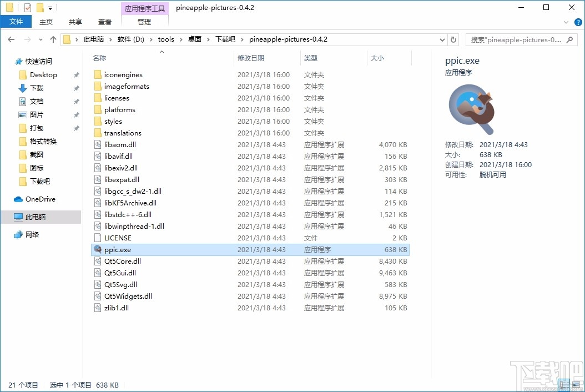Viewport: 585px width, 392px height.
Task: Select zlib1.dll file icon
Action: click(x=98, y=308)
